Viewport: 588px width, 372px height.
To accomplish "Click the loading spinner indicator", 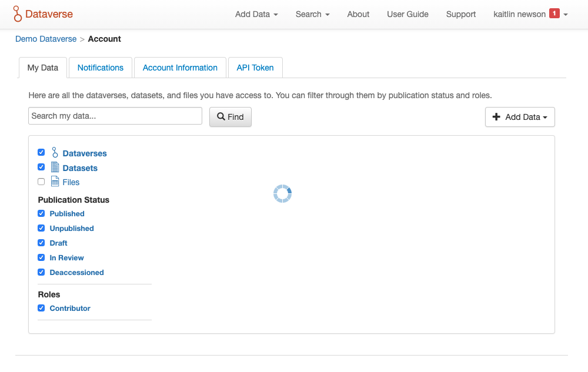I will 282,194.
